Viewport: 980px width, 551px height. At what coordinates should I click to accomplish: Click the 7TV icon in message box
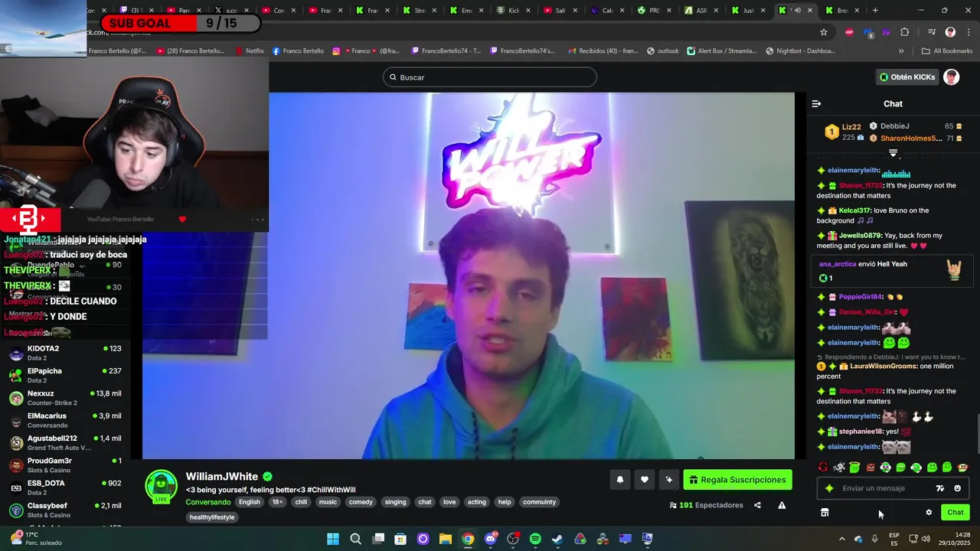coord(940,488)
